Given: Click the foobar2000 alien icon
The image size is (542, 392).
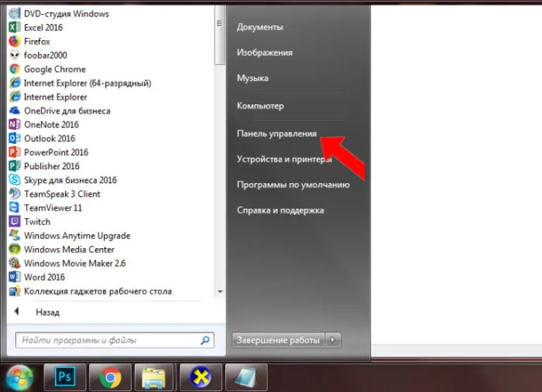Looking at the screenshot, I should click(x=15, y=55).
